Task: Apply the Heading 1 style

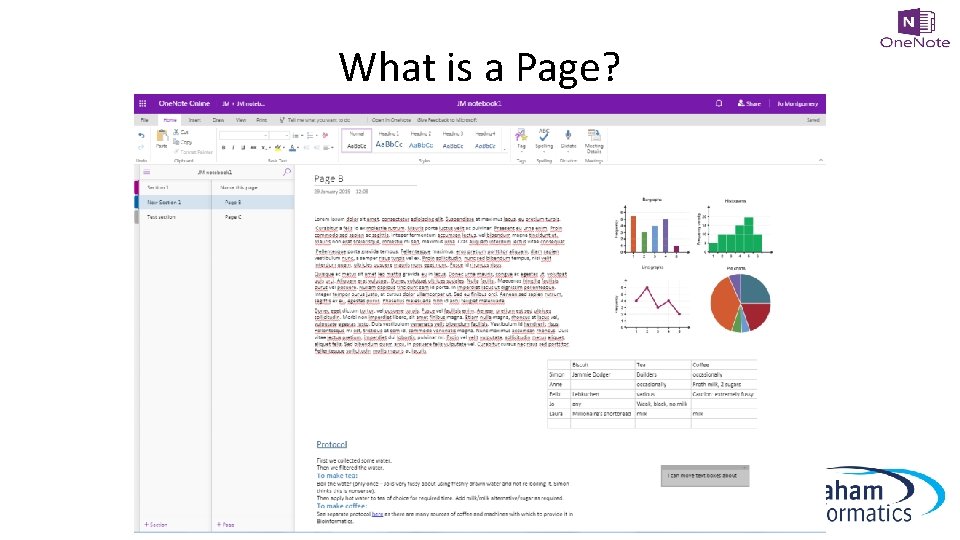Action: point(389,140)
